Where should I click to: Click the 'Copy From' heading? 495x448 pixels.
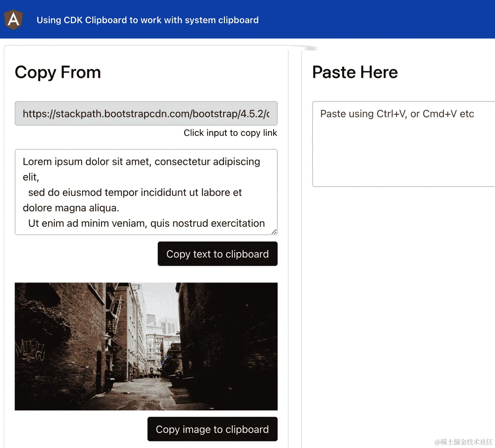[x=58, y=72]
